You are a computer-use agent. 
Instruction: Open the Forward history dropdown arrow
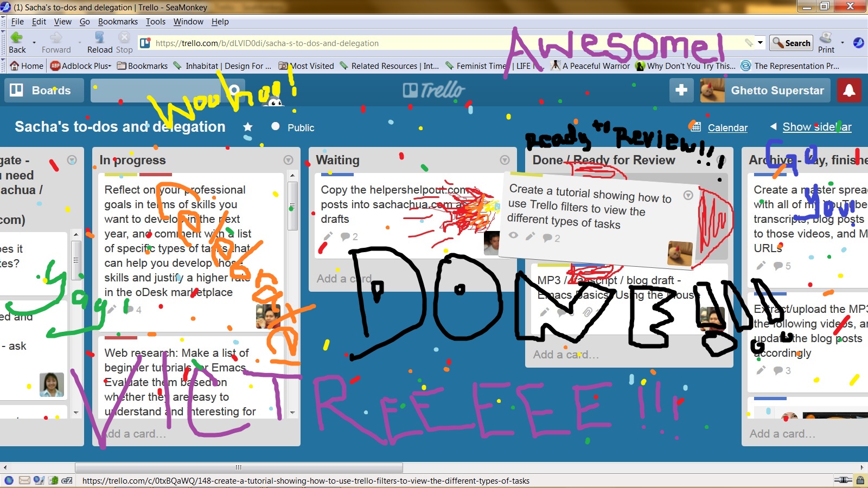(80, 42)
